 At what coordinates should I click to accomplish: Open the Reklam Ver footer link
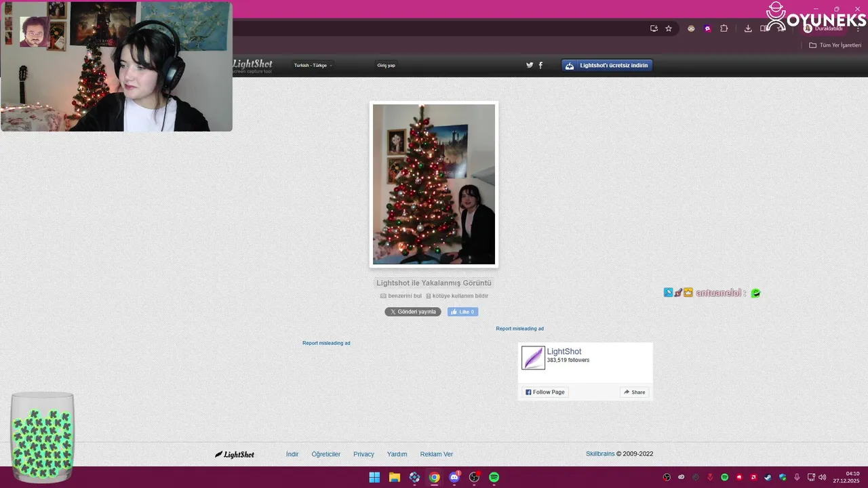pyautogui.click(x=437, y=454)
